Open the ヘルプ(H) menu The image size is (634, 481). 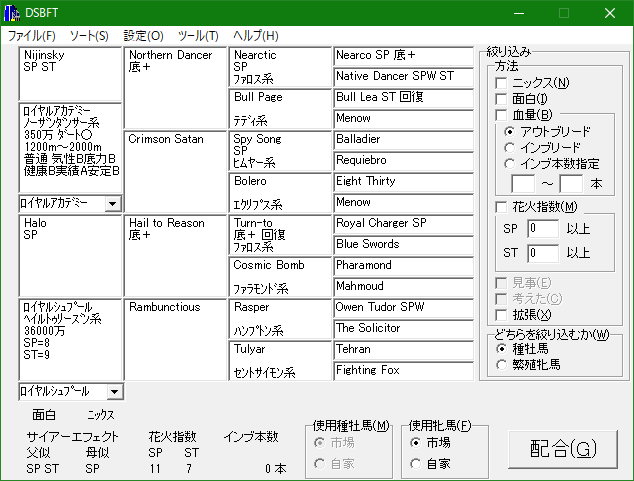coord(256,36)
